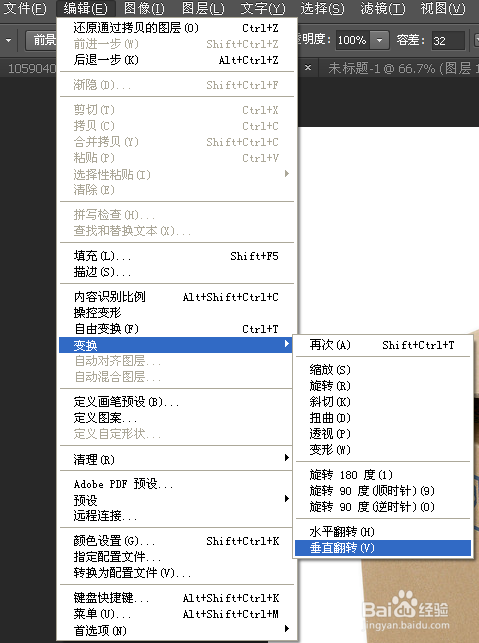Viewport: 479px width, 643px height.
Task: Choose 定义画笔预设(B)... menu entry
Action: point(176,402)
